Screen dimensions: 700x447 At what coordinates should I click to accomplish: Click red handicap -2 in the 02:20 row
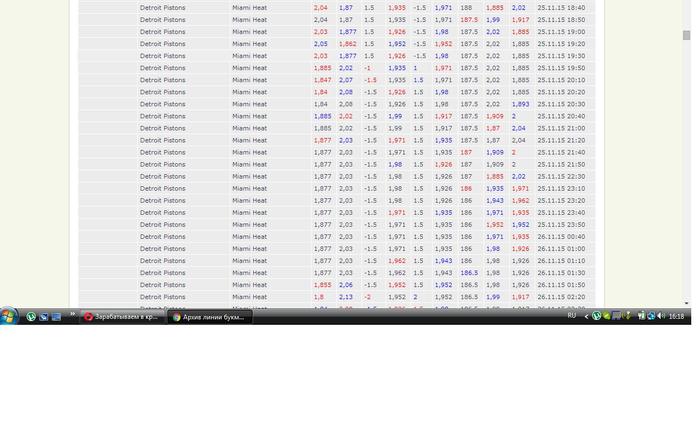pos(367,297)
